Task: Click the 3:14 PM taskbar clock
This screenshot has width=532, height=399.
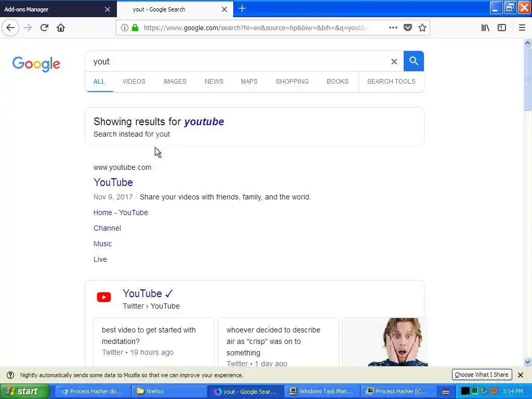Action: click(513, 391)
